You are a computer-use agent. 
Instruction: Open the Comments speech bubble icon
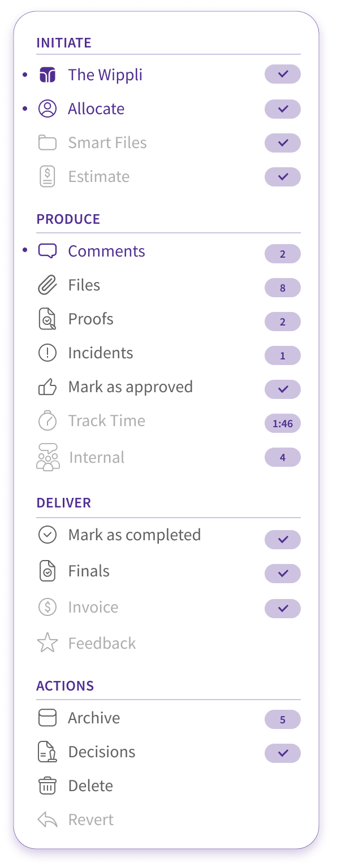tap(47, 251)
